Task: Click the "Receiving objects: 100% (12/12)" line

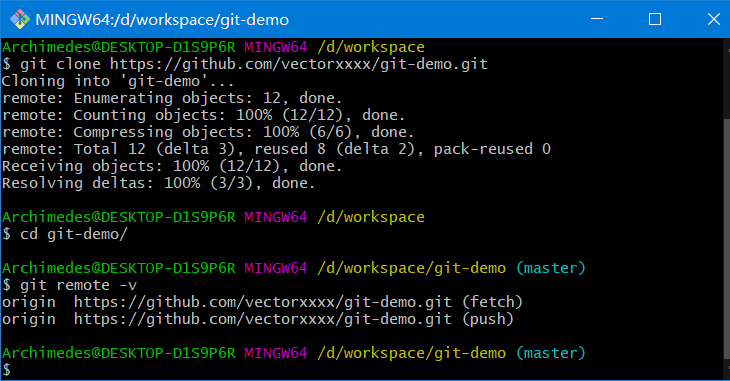Action: tap(172, 166)
